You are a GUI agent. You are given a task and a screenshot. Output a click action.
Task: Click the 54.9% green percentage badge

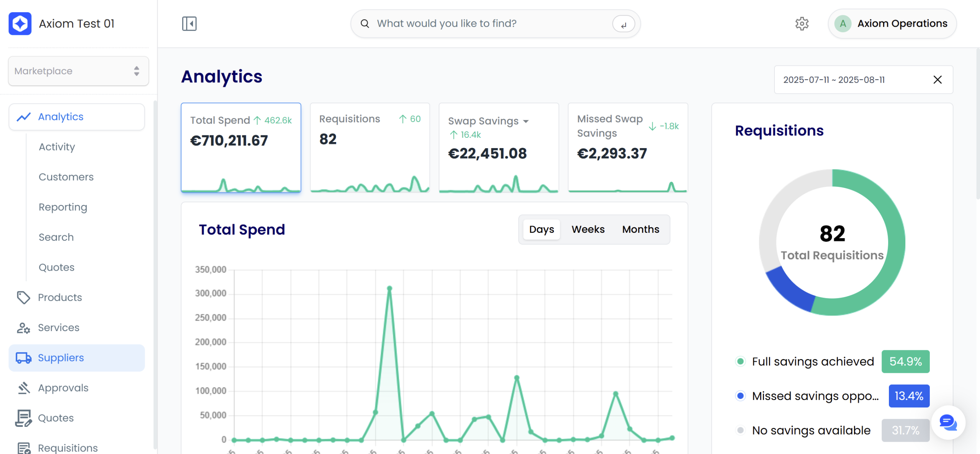click(x=905, y=361)
